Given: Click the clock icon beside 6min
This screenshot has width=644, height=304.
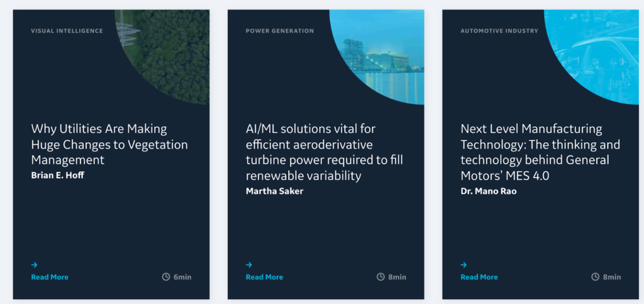Looking at the screenshot, I should (166, 277).
